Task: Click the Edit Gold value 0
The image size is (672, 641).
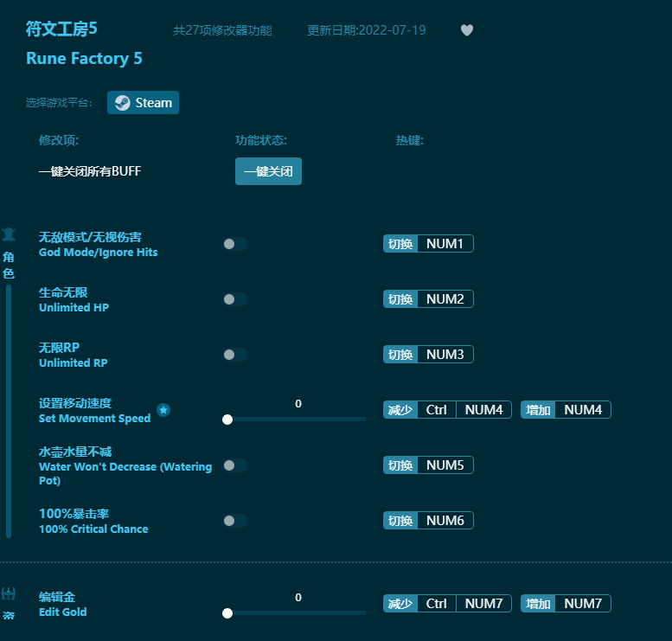Action: [298, 597]
